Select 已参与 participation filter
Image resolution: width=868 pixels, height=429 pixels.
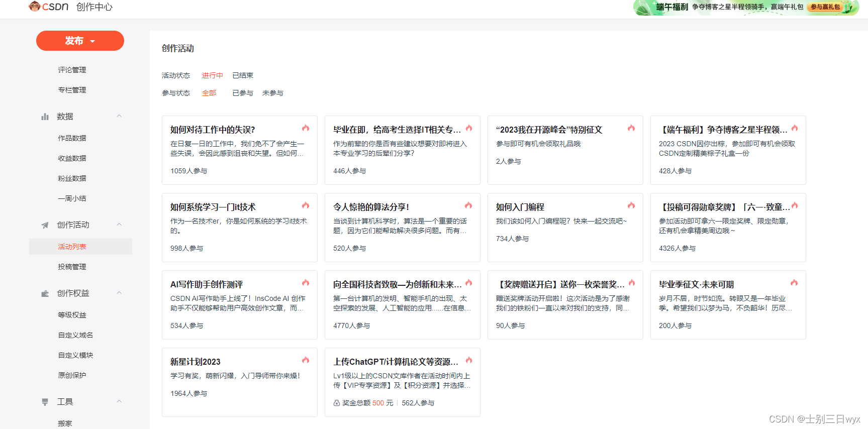[x=243, y=93]
